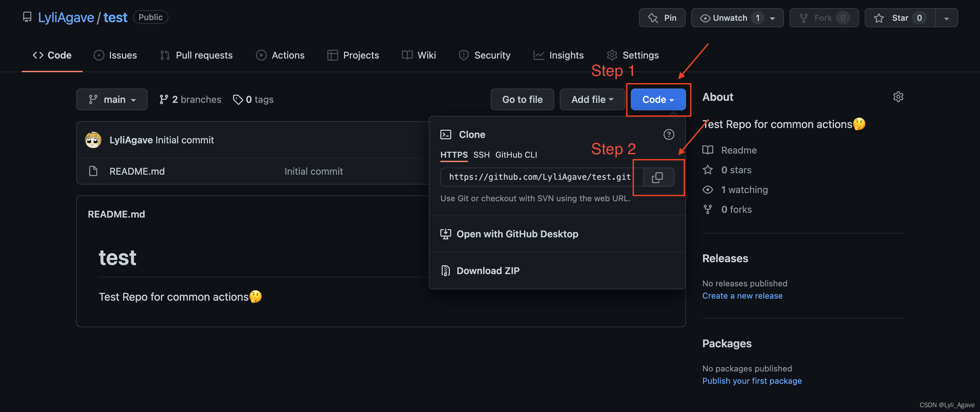
Task: Click the Go to file button
Action: [x=522, y=99]
